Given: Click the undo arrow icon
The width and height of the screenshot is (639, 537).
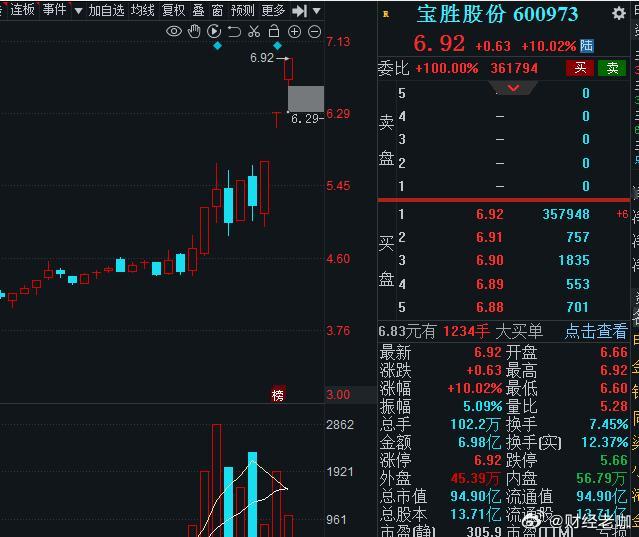Looking at the screenshot, I should (x=234, y=31).
